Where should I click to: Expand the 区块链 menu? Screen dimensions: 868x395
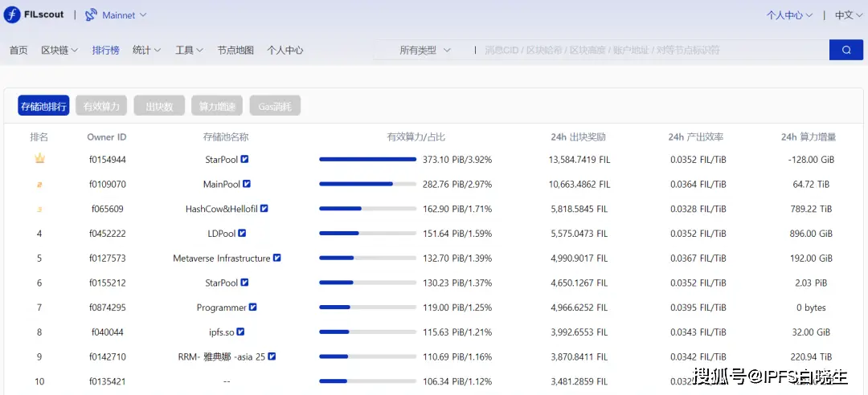(59, 50)
